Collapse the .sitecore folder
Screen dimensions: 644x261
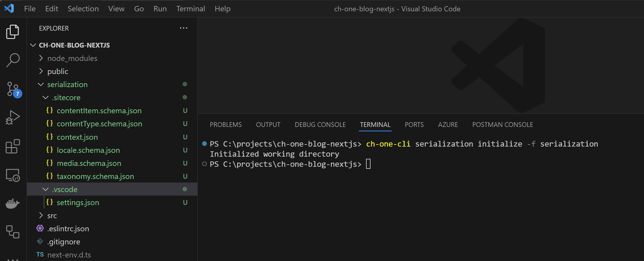(46, 98)
